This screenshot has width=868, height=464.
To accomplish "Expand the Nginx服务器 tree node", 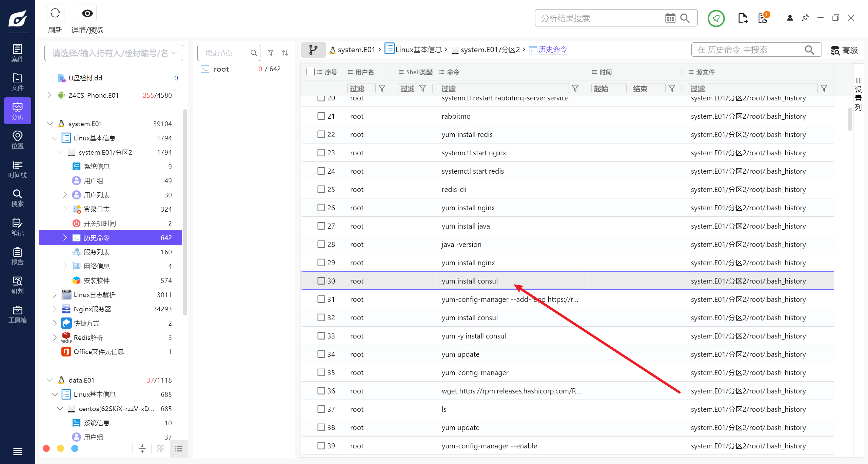I will tap(55, 309).
